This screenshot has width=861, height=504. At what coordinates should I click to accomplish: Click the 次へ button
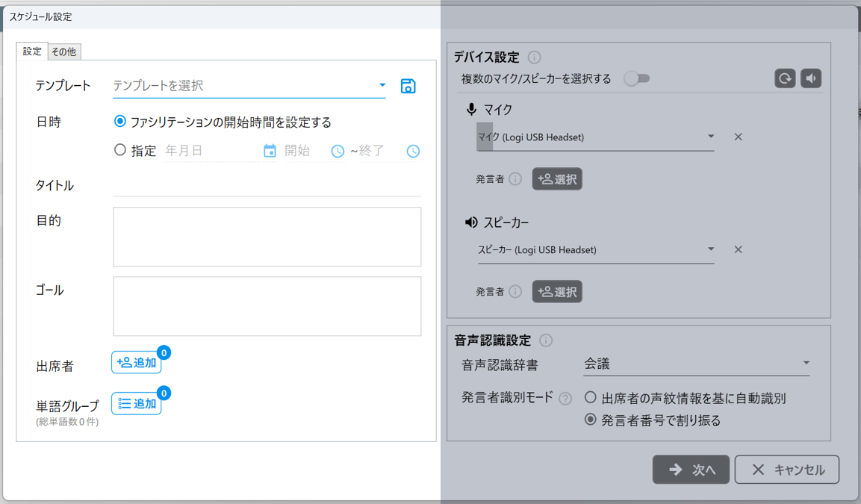click(x=691, y=470)
